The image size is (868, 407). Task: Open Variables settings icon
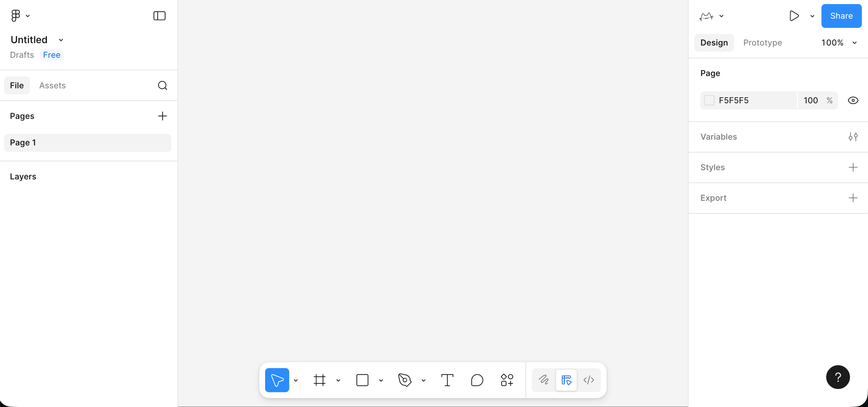853,137
